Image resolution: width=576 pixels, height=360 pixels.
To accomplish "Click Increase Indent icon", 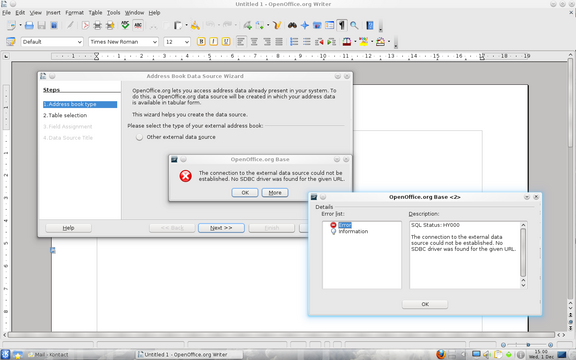I will point(331,42).
